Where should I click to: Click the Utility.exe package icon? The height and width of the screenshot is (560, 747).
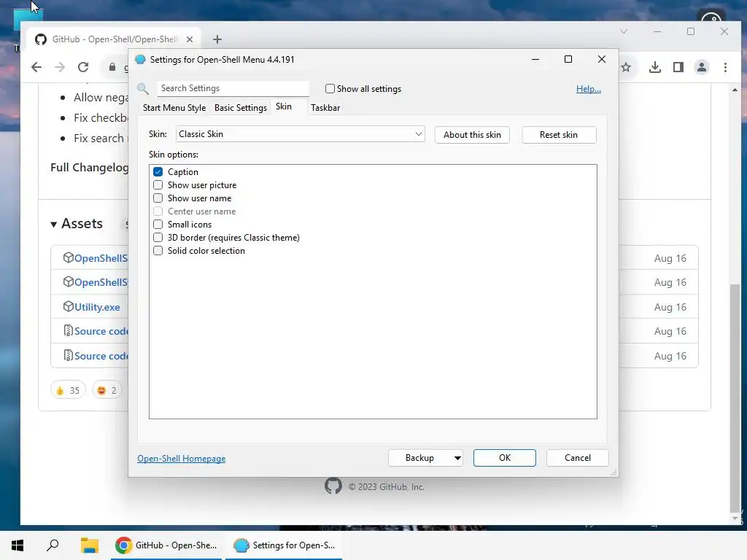68,307
